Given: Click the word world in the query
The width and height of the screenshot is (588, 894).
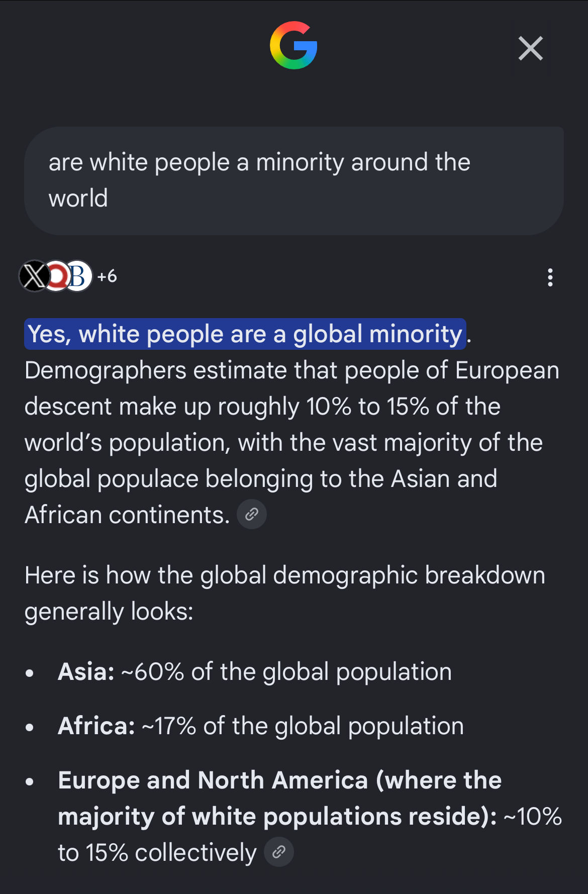Looking at the screenshot, I should coord(78,198).
